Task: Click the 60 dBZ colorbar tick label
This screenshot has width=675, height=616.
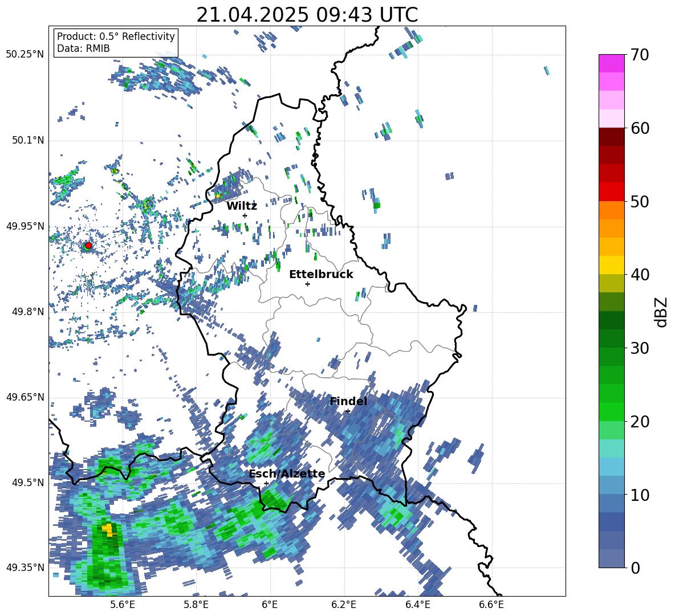Action: pos(640,128)
